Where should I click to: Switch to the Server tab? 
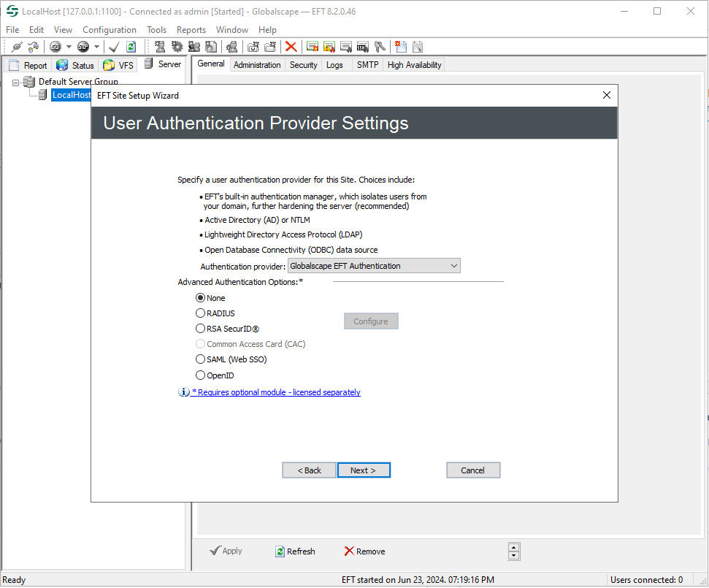coord(163,64)
